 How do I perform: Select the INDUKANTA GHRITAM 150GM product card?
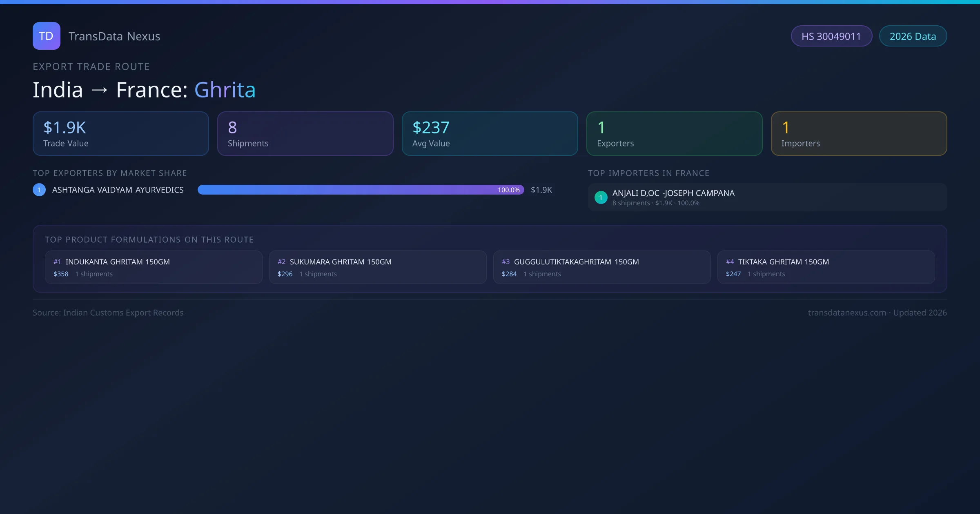click(154, 267)
